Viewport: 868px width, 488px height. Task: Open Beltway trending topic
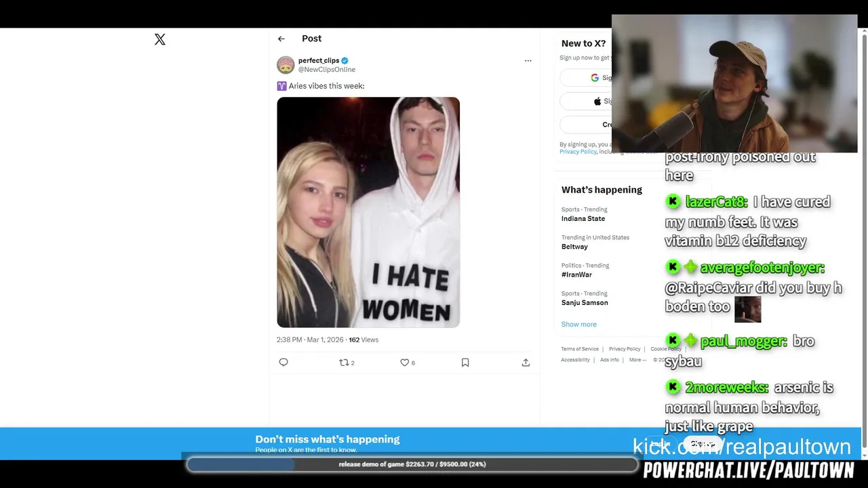[x=574, y=247]
